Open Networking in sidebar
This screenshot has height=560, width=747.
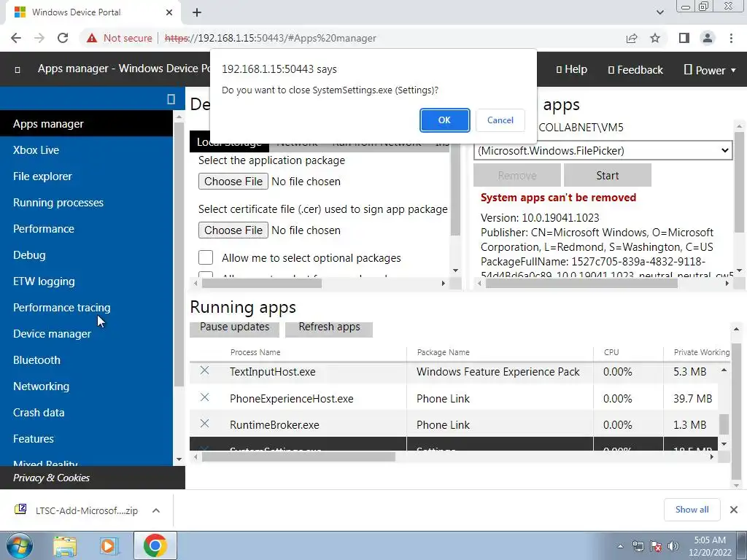point(86,386)
